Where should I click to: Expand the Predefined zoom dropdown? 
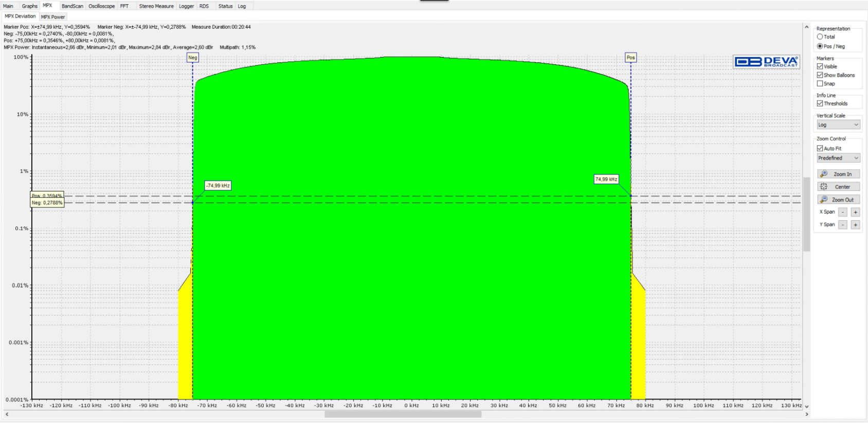839,158
